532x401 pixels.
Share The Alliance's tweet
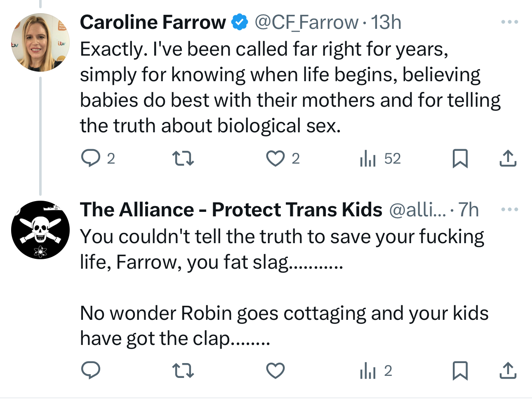(508, 371)
